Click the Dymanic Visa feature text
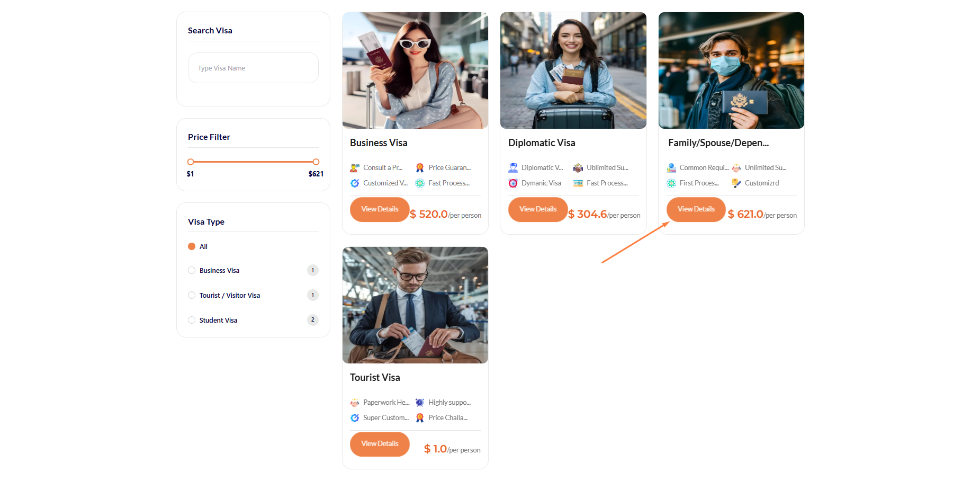This screenshot has height=480, width=980. click(x=541, y=183)
